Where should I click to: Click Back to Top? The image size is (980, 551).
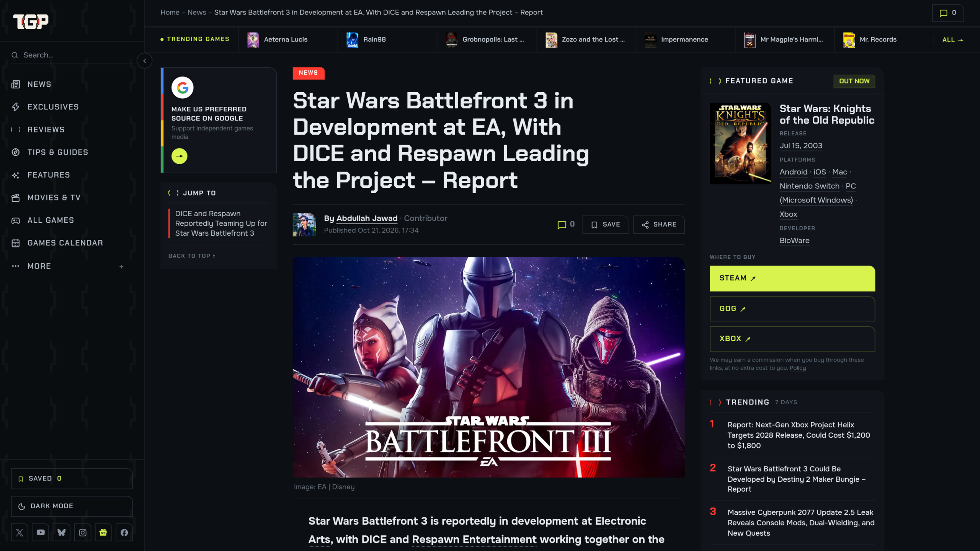click(192, 256)
